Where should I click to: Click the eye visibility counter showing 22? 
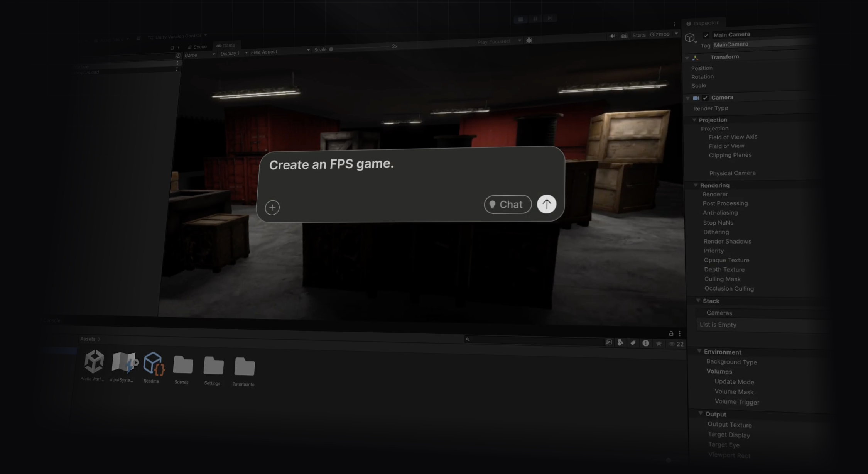tap(676, 344)
